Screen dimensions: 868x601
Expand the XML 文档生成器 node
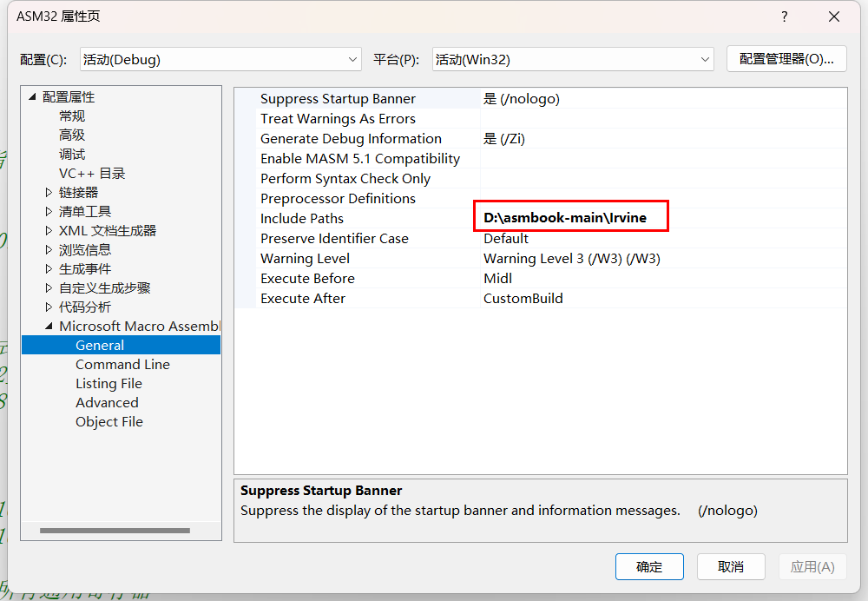(49, 231)
